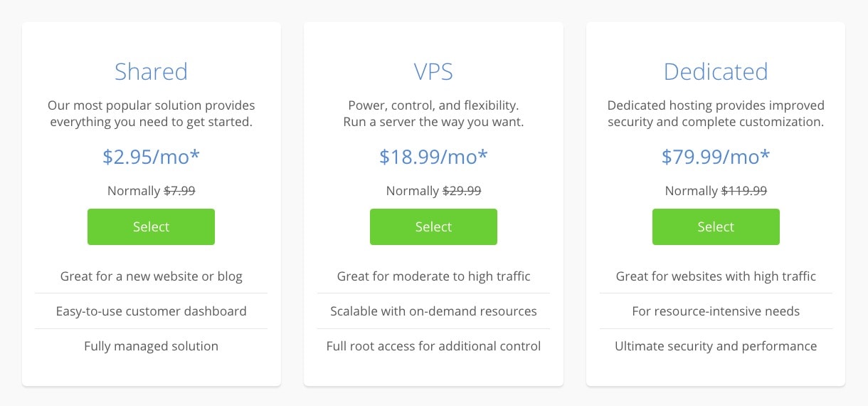Click 'Full root access for additional control'
The width and height of the screenshot is (868, 406).
tap(433, 346)
